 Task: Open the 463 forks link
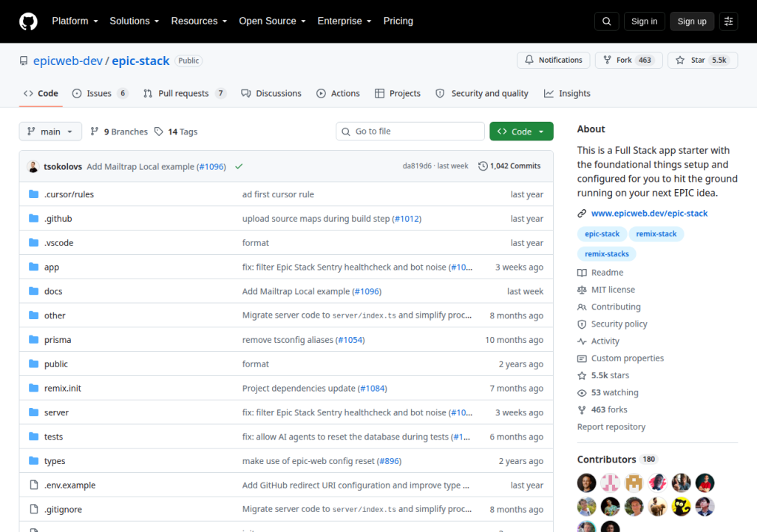pos(609,410)
